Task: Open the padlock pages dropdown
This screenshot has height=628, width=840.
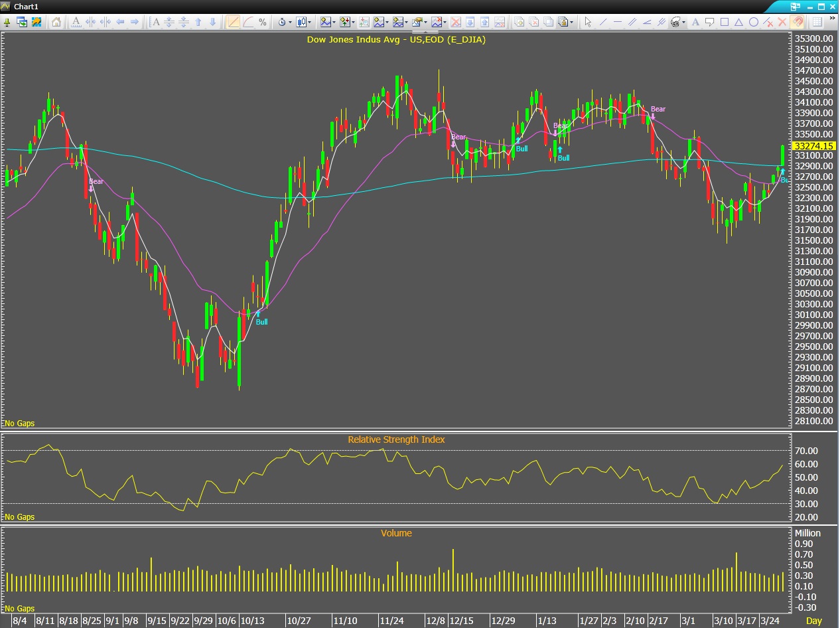Action: 565,22
